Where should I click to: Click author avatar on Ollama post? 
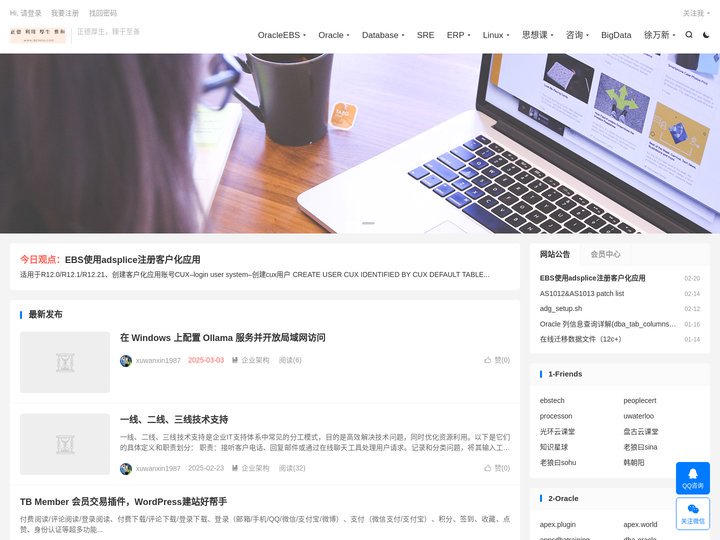[x=126, y=360]
